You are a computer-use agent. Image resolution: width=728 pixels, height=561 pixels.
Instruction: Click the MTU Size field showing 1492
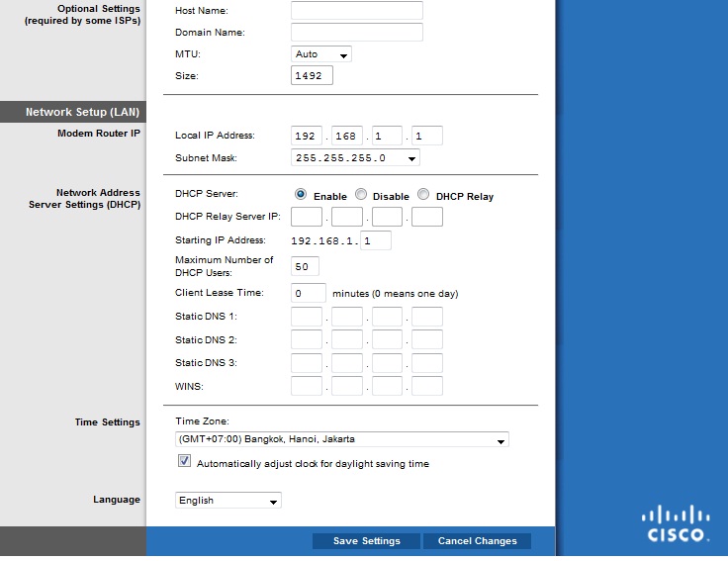312,75
